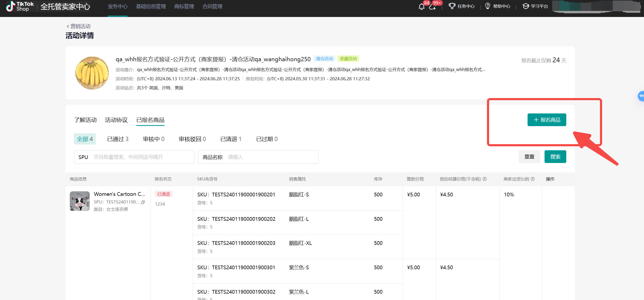
Task: Click SKU TESTS24011900001900201
Action: click(x=236, y=195)
